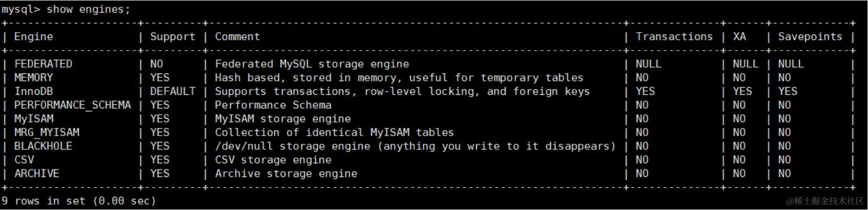868x210 pixels.
Task: Select the MyISAM engine name
Action: [34, 119]
